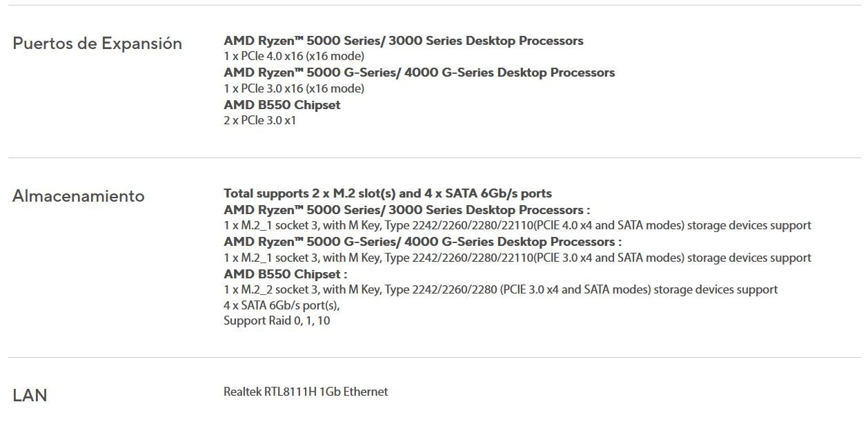Image resolution: width=868 pixels, height=431 pixels.
Task: Click the M.2_2 socket 3 storage line
Action: point(500,289)
